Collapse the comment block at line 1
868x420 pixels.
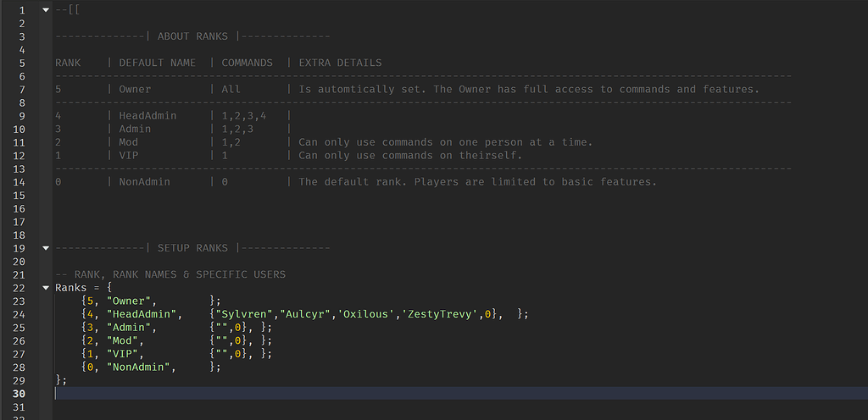(x=45, y=9)
